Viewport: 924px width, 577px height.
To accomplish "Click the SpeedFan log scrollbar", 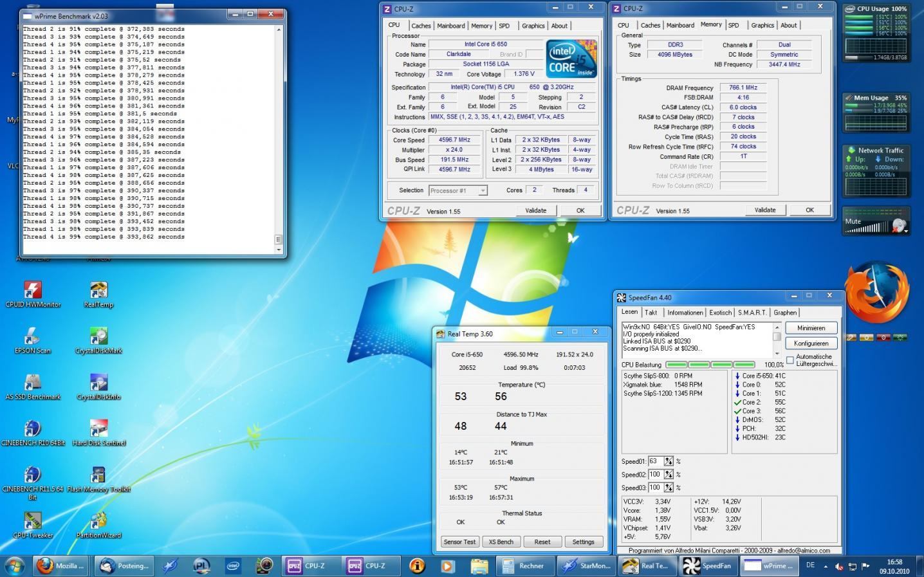I will coord(777,340).
